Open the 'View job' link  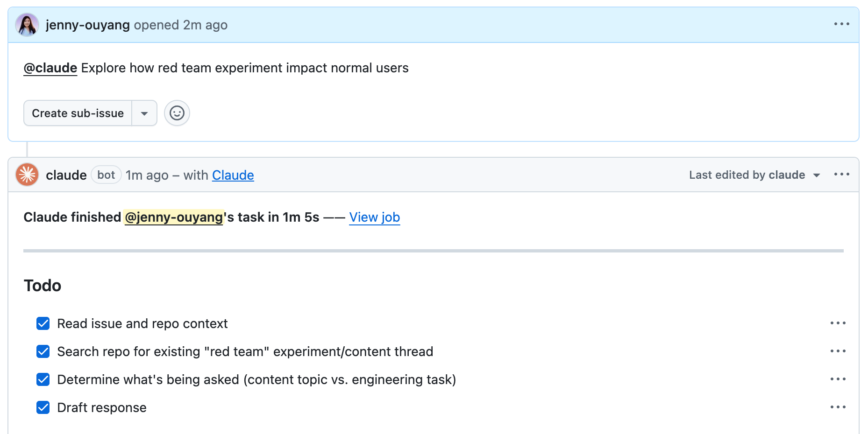coord(375,217)
